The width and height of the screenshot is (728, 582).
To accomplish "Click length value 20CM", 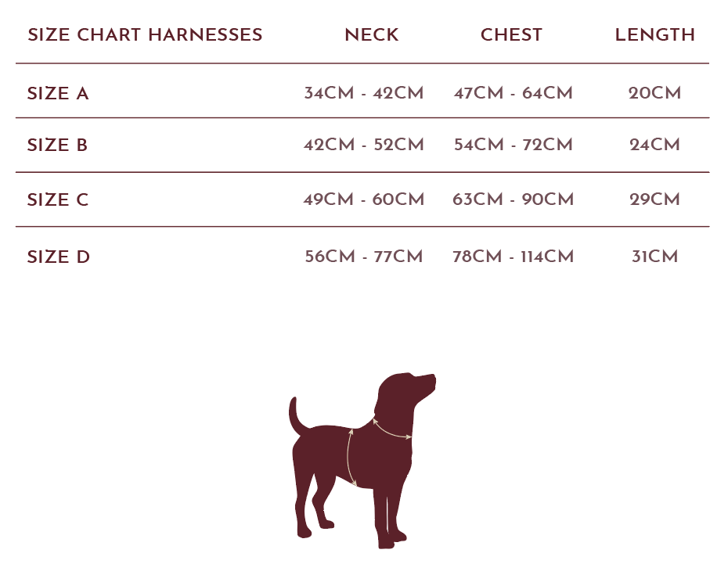I will point(654,93).
